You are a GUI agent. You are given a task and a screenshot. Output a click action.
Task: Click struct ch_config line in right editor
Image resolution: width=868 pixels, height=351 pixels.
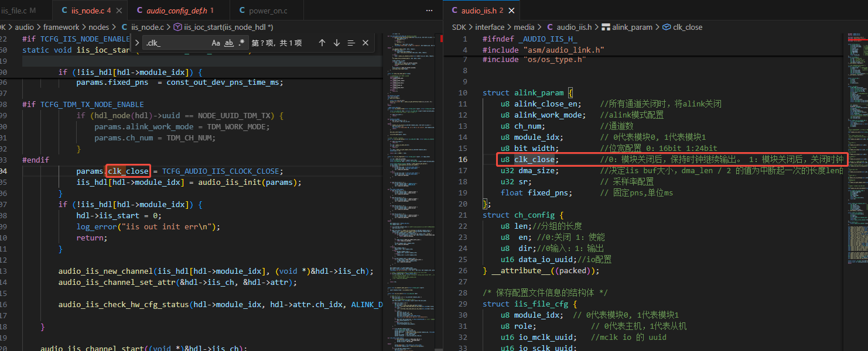(522, 215)
